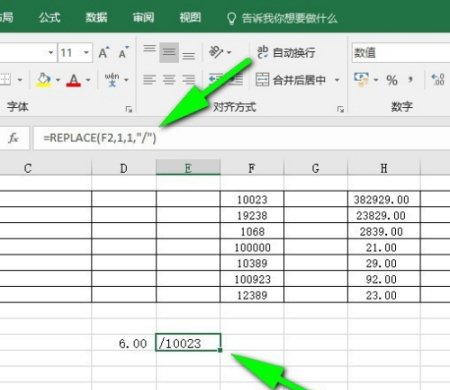Click the formula bar with REPLACE formula
The width and height of the screenshot is (450, 390).
click(x=242, y=138)
